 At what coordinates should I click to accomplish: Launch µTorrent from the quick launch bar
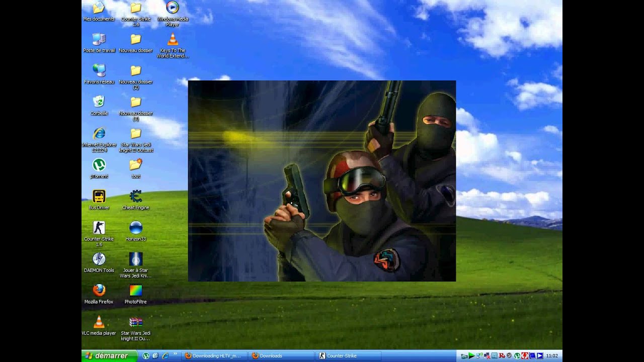pyautogui.click(x=146, y=355)
